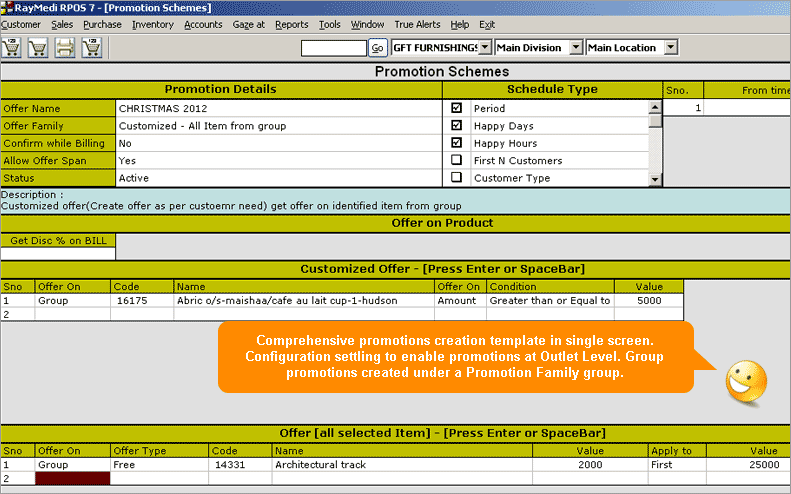Enable the First N Customers checkbox
Viewport: 791px width, 494px height.
click(457, 160)
